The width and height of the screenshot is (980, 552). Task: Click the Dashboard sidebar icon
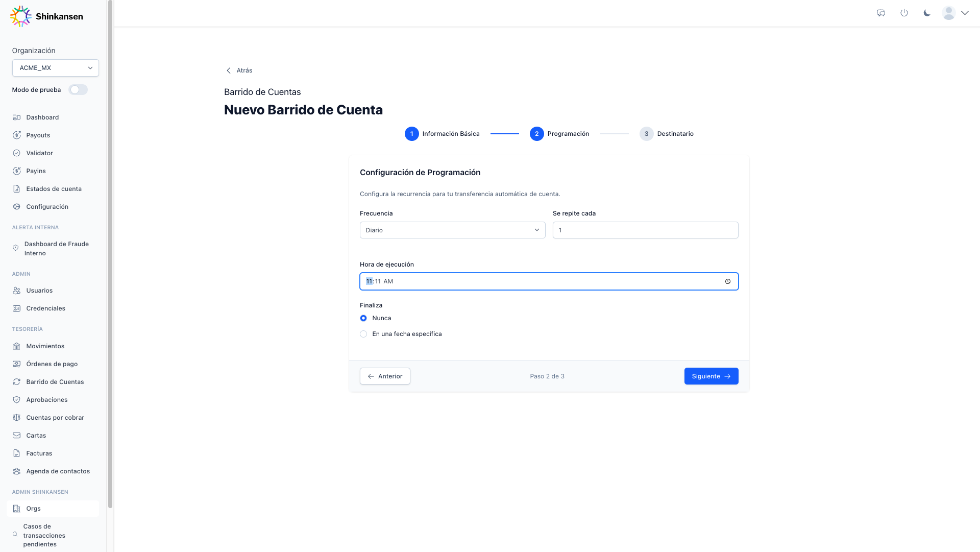16,117
